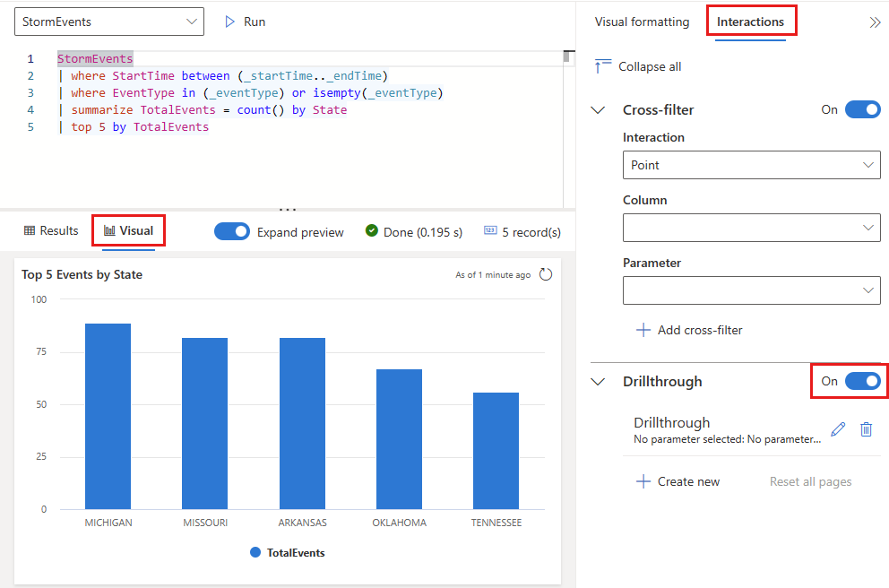Click the plus icon for Add cross-filter
Image resolution: width=889 pixels, height=588 pixels.
tap(643, 330)
